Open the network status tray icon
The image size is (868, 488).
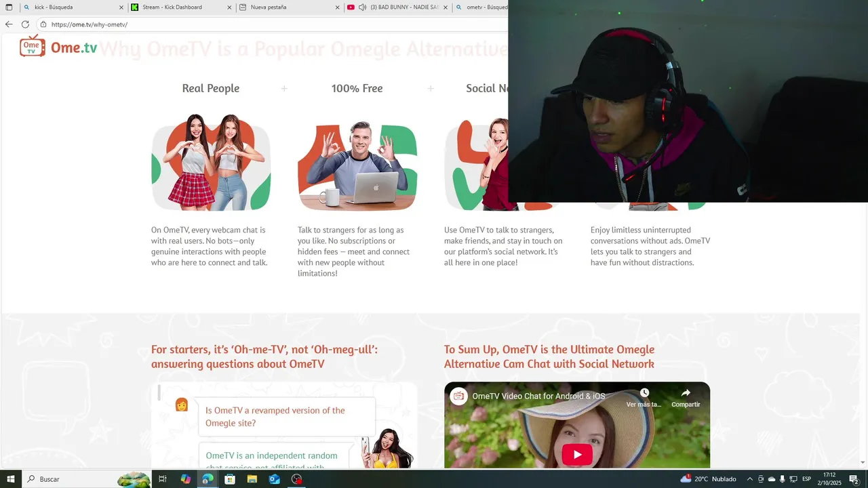(793, 479)
